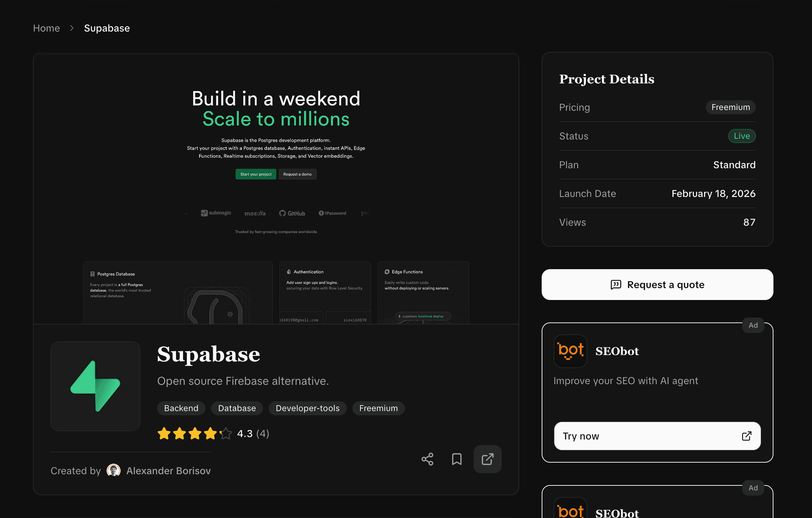Click the Ad label on first SEObot card

tap(753, 325)
